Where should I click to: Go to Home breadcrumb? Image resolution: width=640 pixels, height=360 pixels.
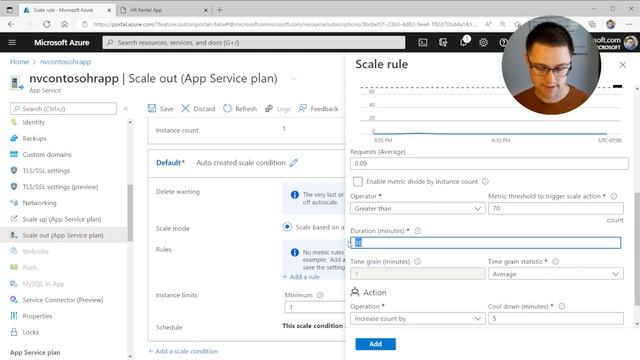[x=19, y=62]
